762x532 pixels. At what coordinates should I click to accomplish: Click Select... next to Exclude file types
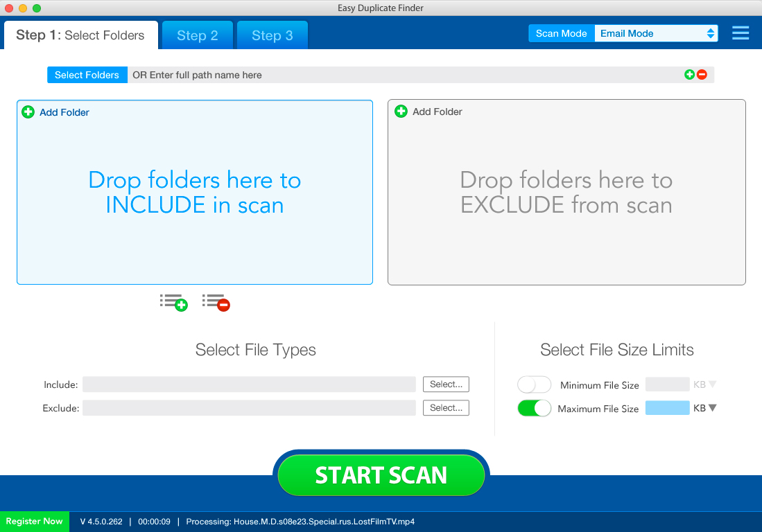pyautogui.click(x=446, y=408)
